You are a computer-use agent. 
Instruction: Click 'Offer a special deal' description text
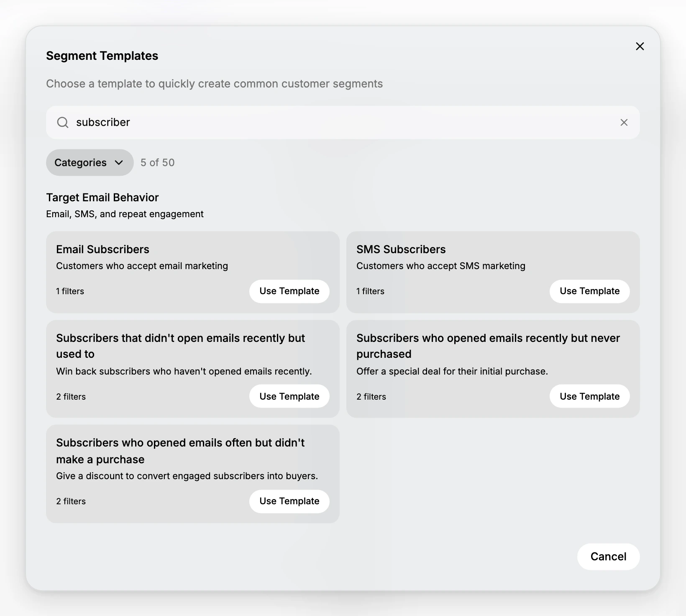(x=452, y=372)
